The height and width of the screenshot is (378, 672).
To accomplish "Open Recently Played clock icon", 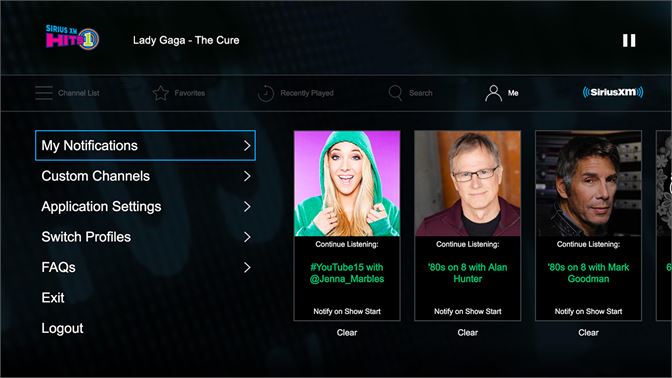I will click(265, 93).
